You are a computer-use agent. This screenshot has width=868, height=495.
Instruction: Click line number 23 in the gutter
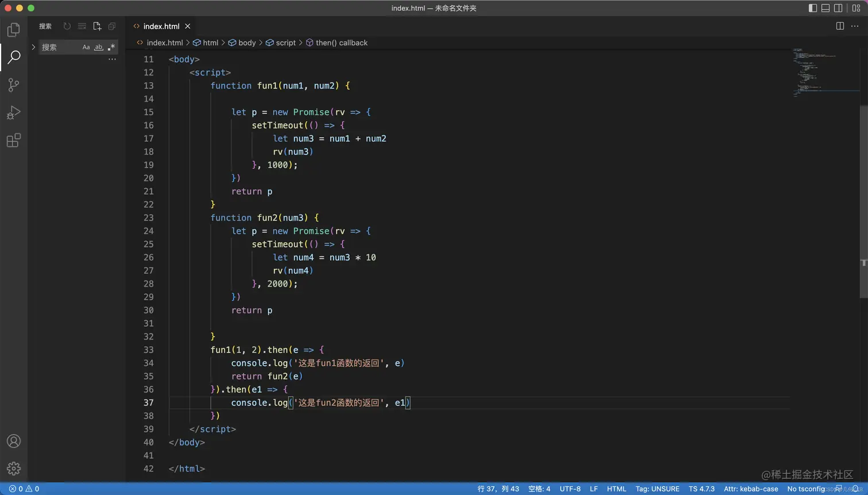click(149, 218)
